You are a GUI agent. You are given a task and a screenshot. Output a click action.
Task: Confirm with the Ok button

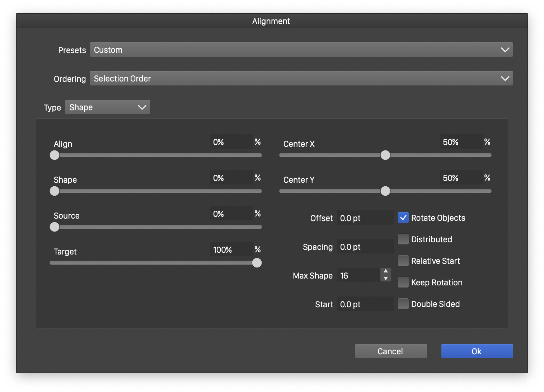point(477,351)
